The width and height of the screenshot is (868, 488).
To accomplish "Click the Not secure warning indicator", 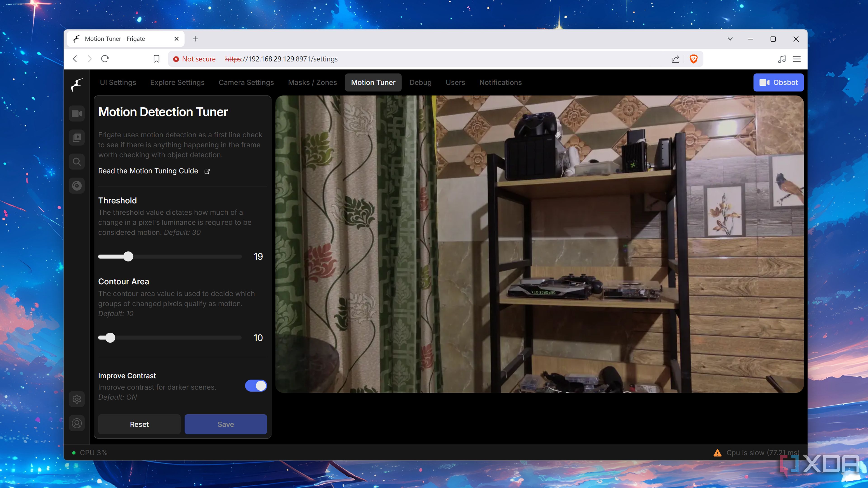I will pos(194,59).
